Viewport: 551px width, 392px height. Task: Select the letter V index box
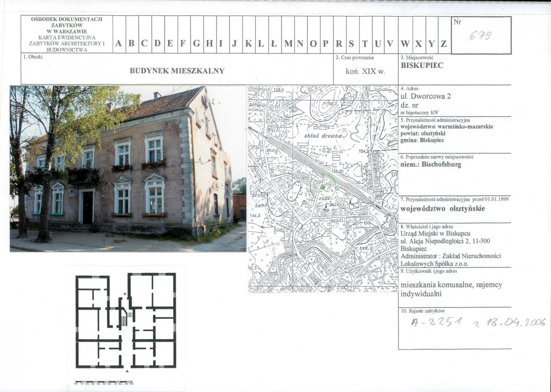tap(391, 34)
